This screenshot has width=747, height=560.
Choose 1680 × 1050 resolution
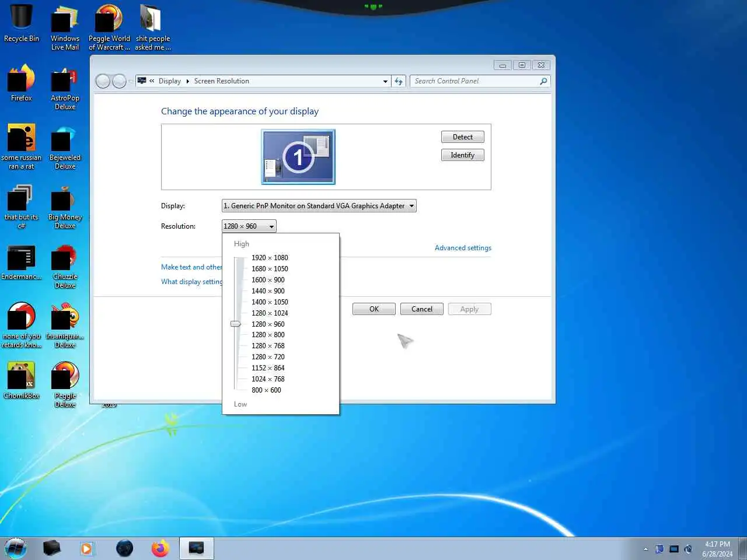click(270, 269)
